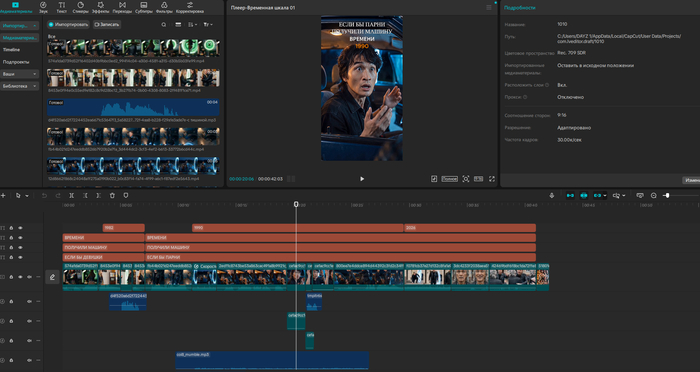Click the timeline playhead marker
The width and height of the screenshot is (700, 372).
pyautogui.click(x=296, y=204)
